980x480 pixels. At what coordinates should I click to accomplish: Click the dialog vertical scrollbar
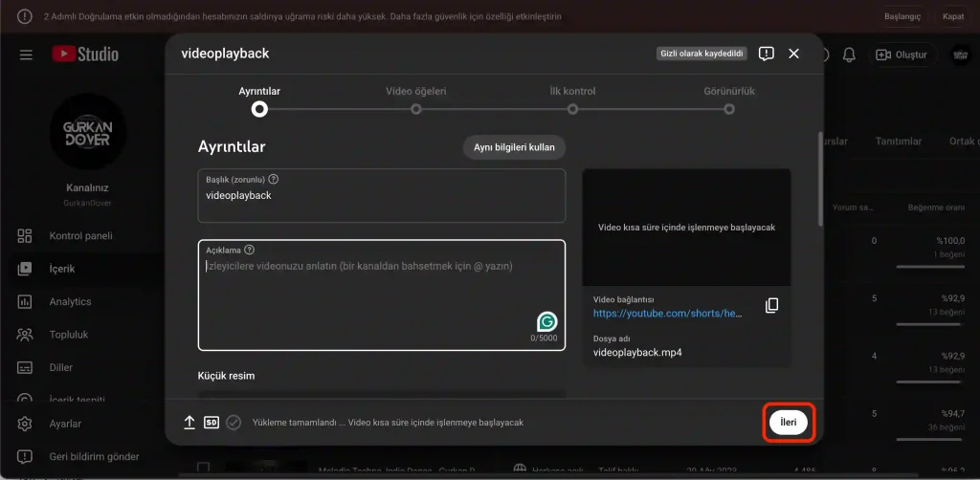click(820, 179)
